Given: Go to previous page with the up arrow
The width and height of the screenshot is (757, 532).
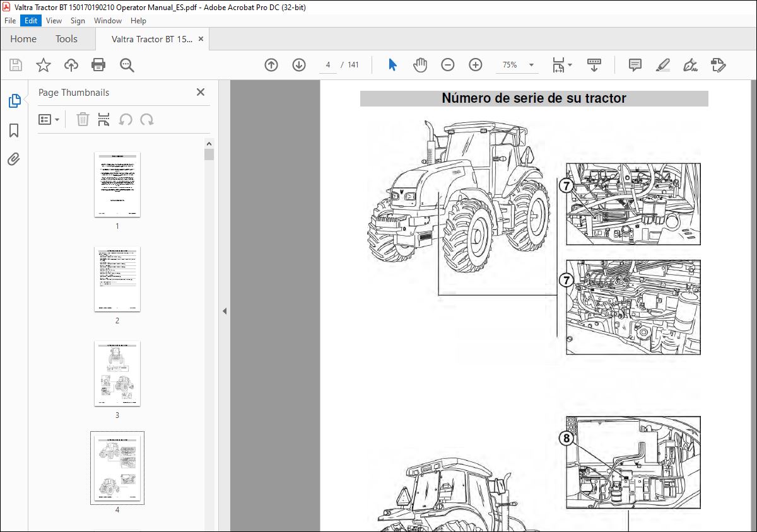Looking at the screenshot, I should [x=271, y=65].
